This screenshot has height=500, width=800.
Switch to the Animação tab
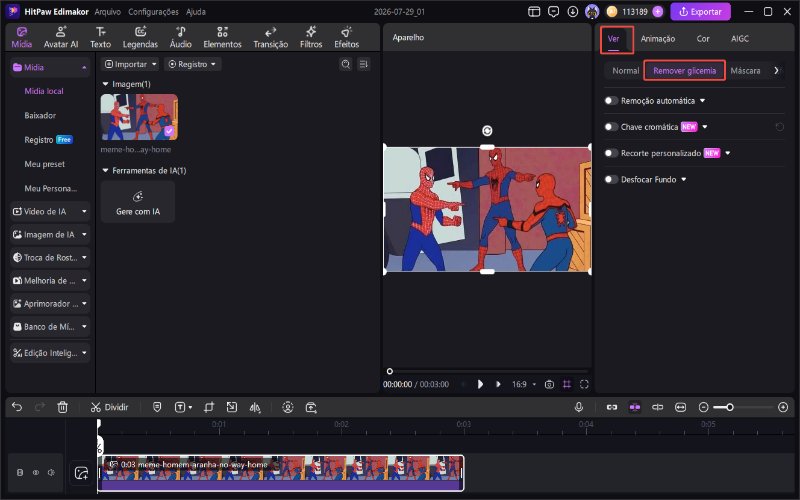pos(658,39)
